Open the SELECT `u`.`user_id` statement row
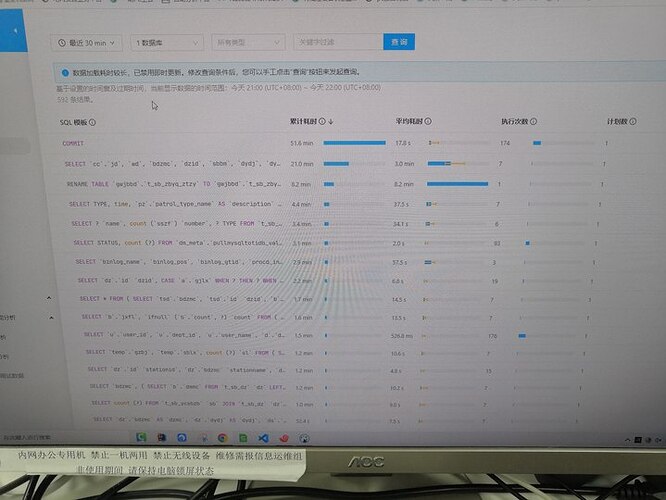The height and width of the screenshot is (500, 666). (184, 335)
